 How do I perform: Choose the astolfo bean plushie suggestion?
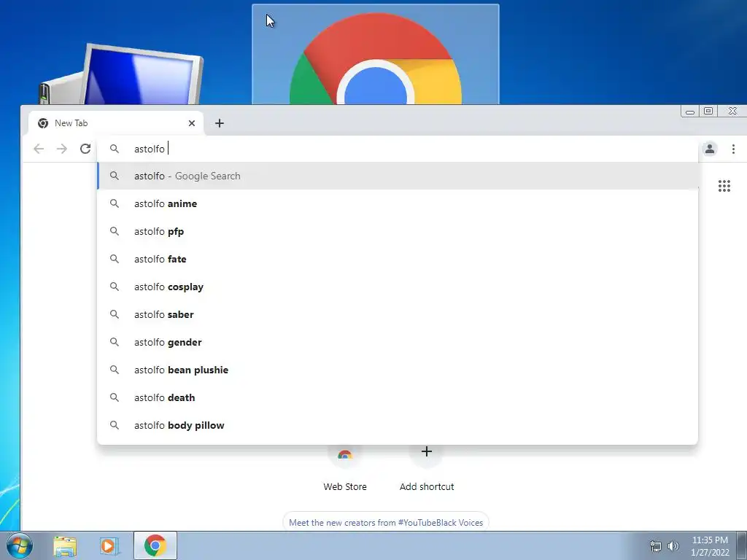point(398,370)
